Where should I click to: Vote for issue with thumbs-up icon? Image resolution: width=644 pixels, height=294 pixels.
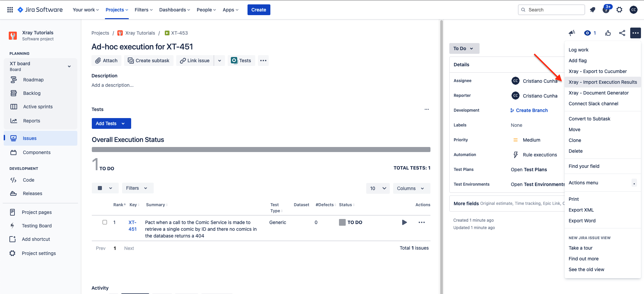click(x=608, y=33)
